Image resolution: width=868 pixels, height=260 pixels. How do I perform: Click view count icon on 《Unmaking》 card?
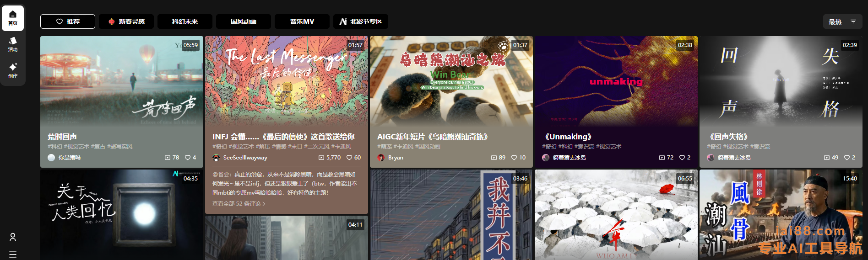(x=662, y=158)
